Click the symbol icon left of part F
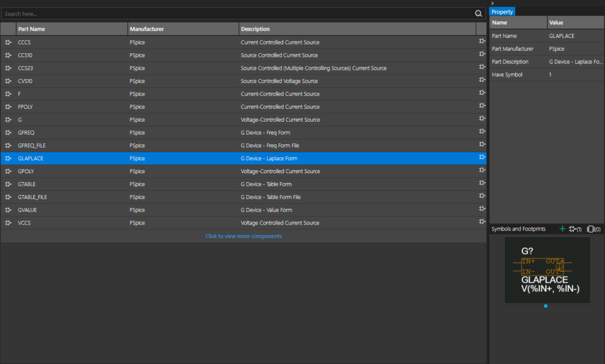The image size is (605, 364). [8, 94]
